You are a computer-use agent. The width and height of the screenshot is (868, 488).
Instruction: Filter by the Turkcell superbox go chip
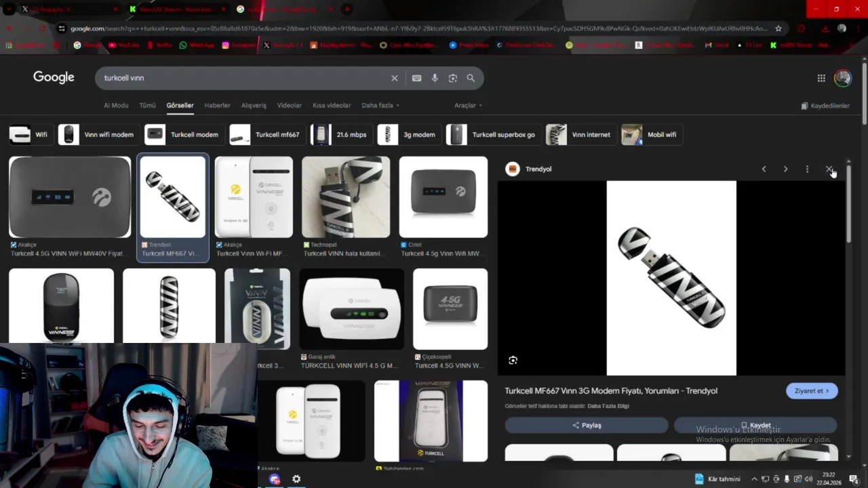pyautogui.click(x=492, y=134)
